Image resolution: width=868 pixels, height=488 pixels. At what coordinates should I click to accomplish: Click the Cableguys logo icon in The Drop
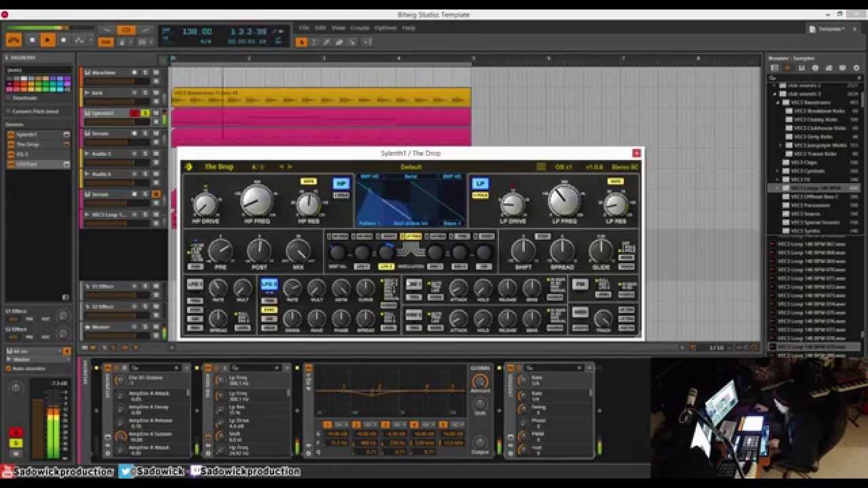(189, 167)
